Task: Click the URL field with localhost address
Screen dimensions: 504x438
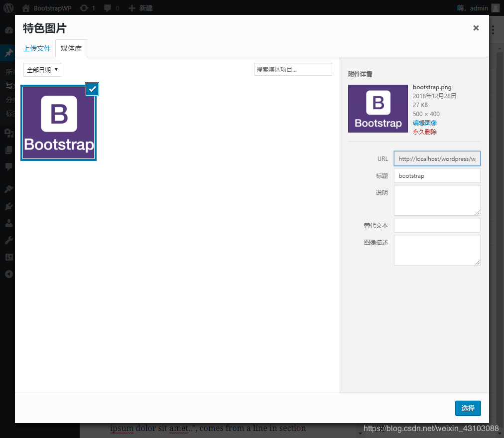Action: [437, 158]
